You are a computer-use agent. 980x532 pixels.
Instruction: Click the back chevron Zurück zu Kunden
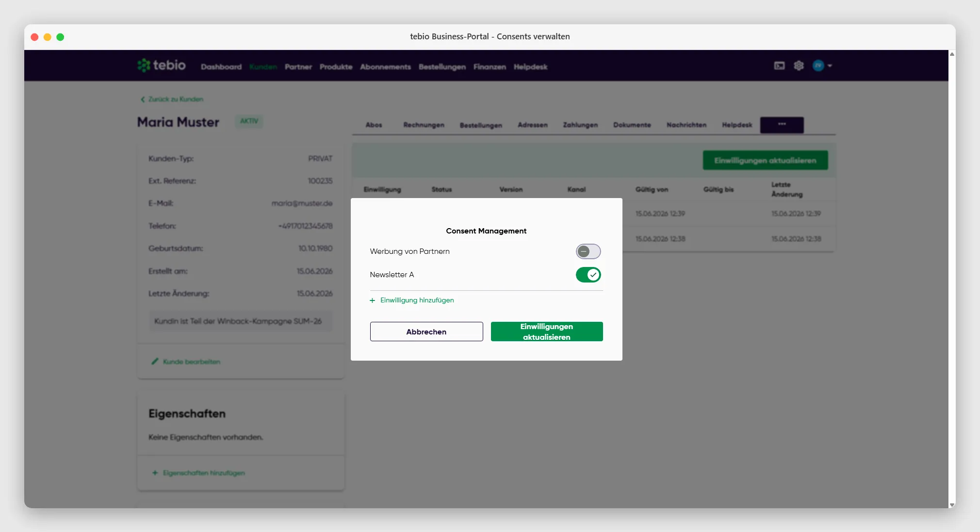tap(143, 99)
